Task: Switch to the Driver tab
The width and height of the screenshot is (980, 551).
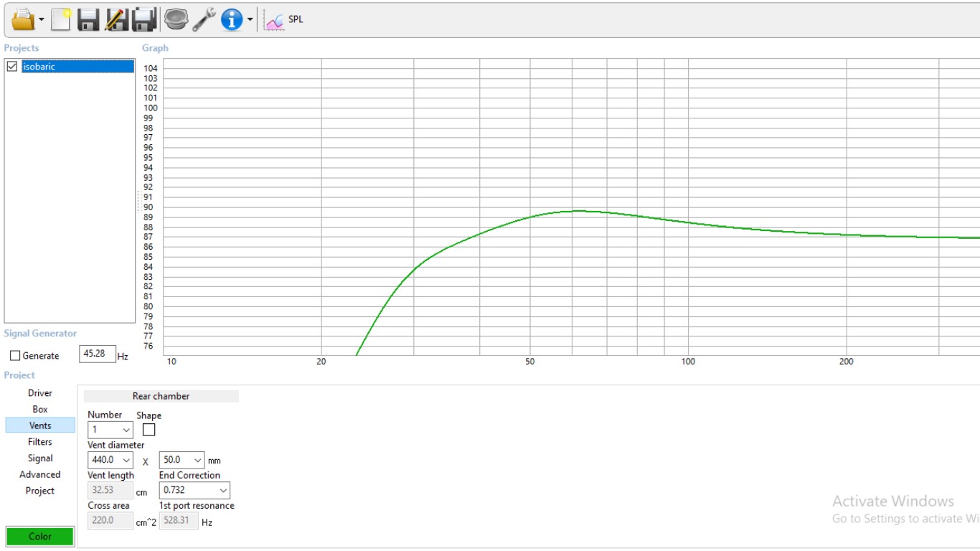Action: click(x=40, y=393)
